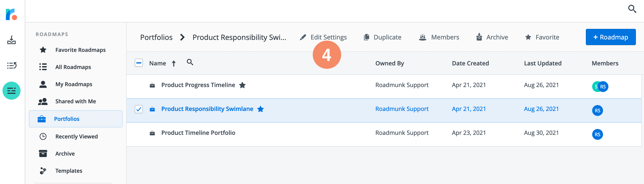Image resolution: width=644 pixels, height=184 pixels.
Task: Click the search icon in Name column header
Action: pos(190,62)
